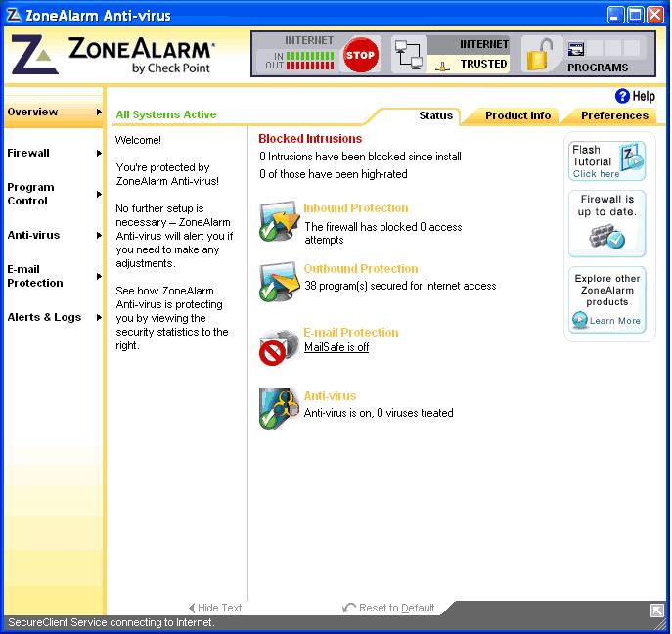This screenshot has height=634, width=672.
Task: Click '38 program(s) secured for Internet access'
Action: 400,286
